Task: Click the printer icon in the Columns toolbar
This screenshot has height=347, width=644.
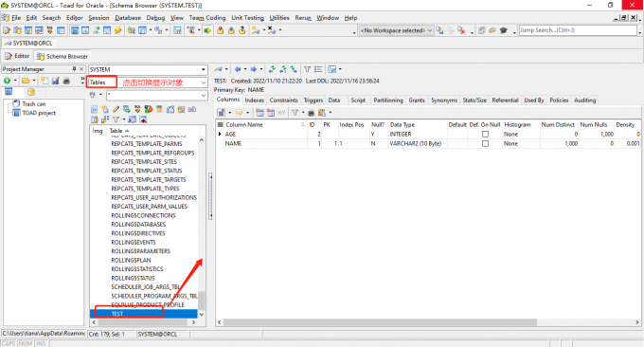Action: (x=311, y=112)
